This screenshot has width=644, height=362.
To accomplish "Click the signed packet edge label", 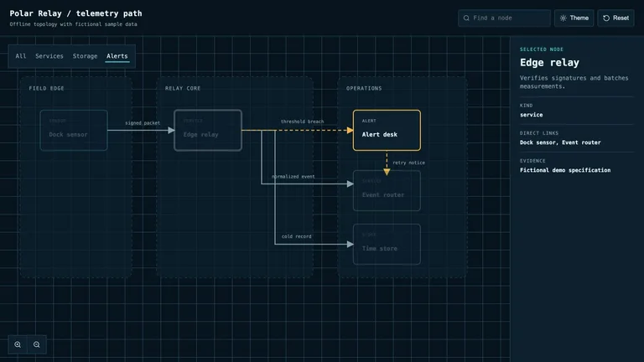I will [143, 122].
